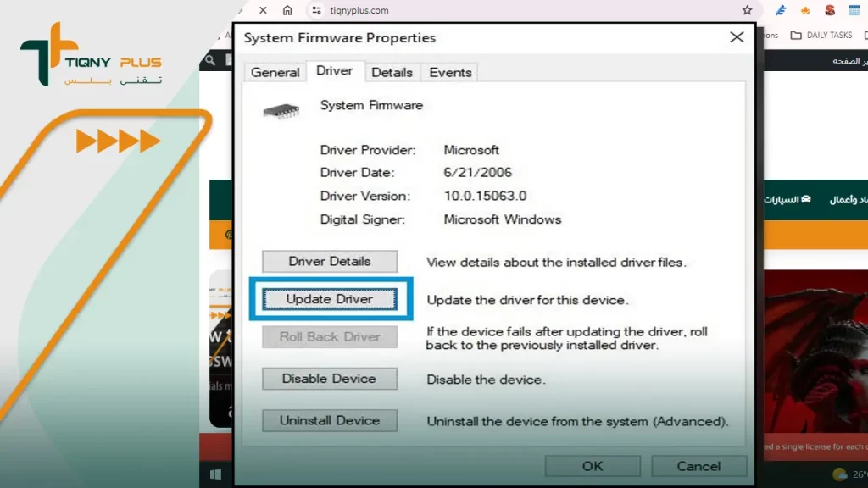Image resolution: width=868 pixels, height=488 pixels.
Task: Click the weather icon in the taskbar
Action: click(840, 474)
